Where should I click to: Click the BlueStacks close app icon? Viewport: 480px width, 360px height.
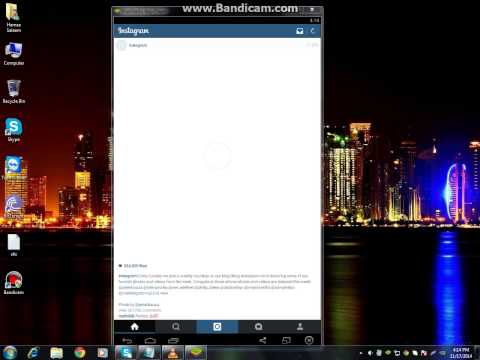click(309, 340)
